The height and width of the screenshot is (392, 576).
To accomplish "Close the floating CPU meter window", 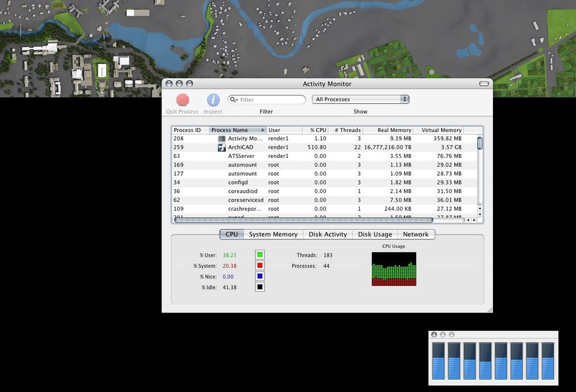I will pos(434,335).
